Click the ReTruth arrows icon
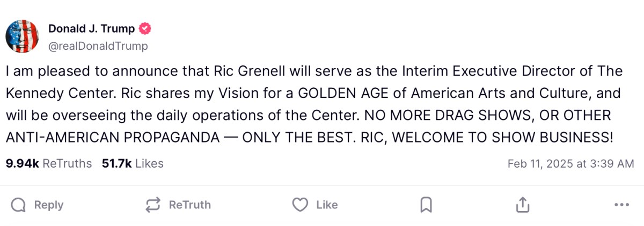The image size is (644, 226). tap(153, 205)
